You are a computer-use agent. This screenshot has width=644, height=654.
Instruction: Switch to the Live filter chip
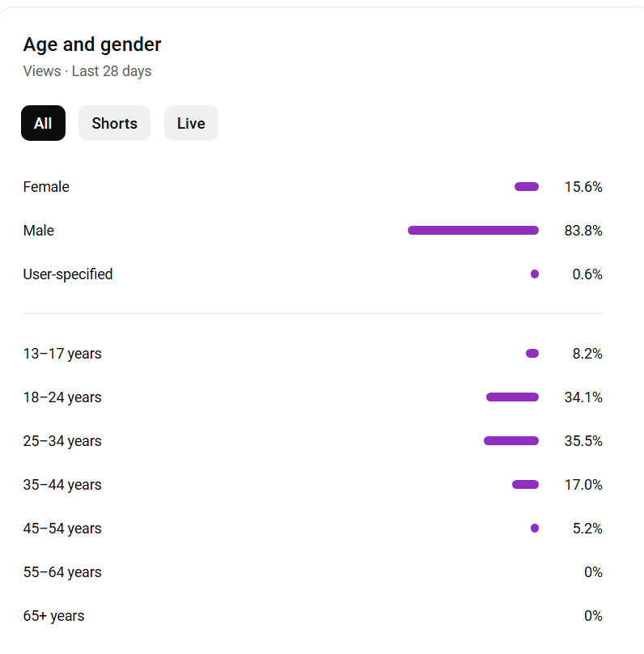pos(191,123)
